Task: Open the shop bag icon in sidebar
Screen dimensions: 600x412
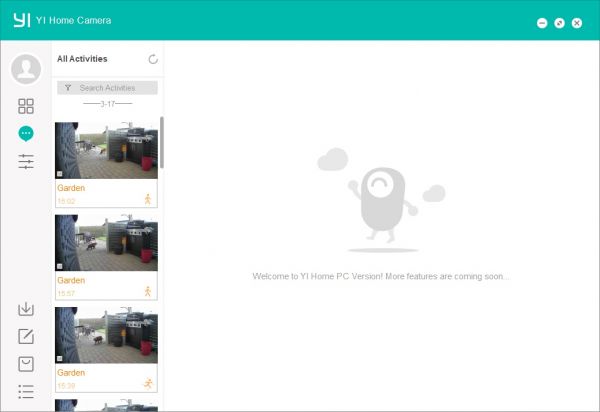Action: [x=26, y=364]
